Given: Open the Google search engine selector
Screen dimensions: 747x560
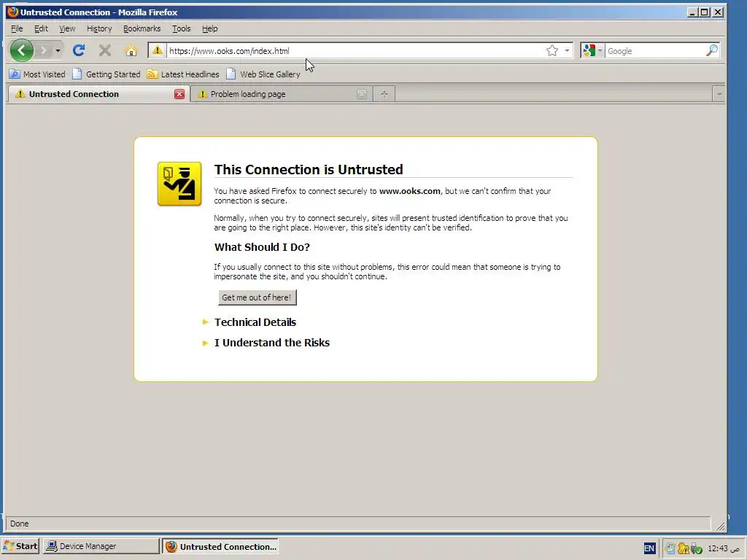Looking at the screenshot, I should (x=592, y=50).
